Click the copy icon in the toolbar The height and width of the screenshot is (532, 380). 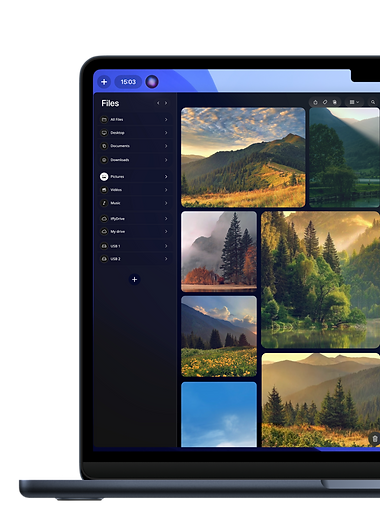click(x=335, y=102)
